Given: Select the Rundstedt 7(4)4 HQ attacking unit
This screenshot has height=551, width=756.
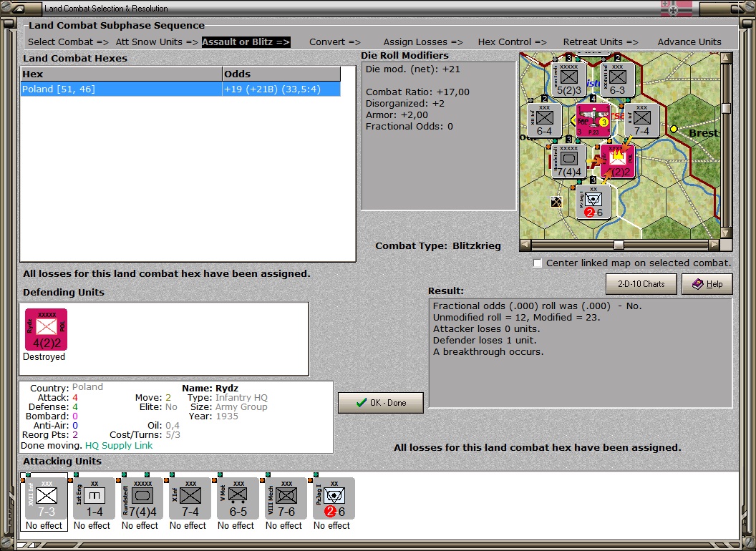Looking at the screenshot, I should click(142, 499).
